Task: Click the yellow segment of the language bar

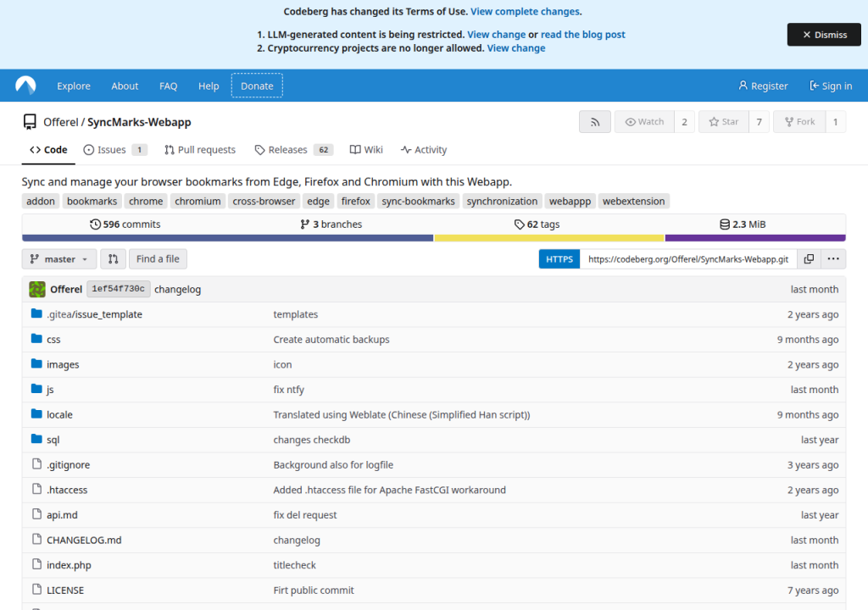Action: 549,238
